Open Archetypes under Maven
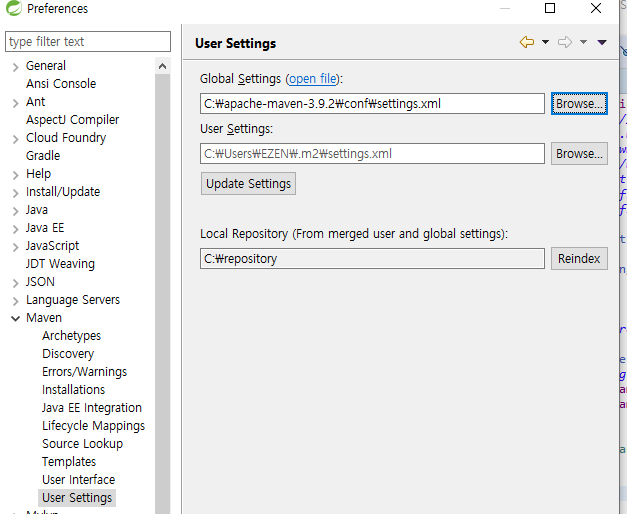Screen dimensions: 627x514 (x=72, y=336)
